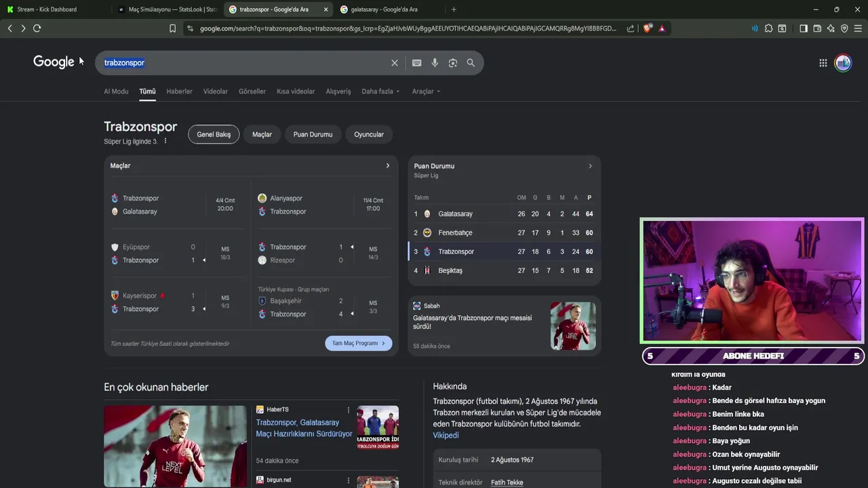This screenshot has width=868, height=488.
Task: Open the Vikipedi link
Action: click(x=446, y=435)
